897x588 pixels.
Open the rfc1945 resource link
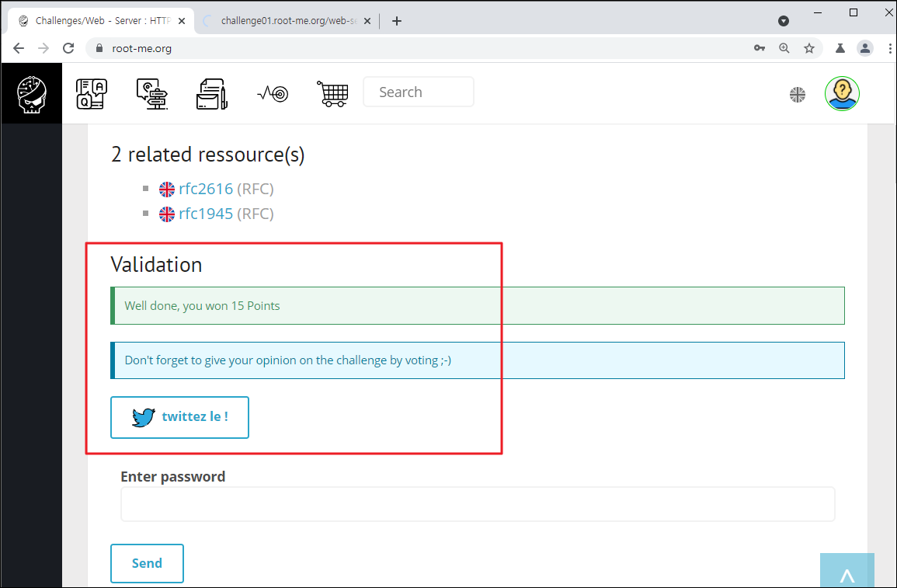[x=206, y=214]
